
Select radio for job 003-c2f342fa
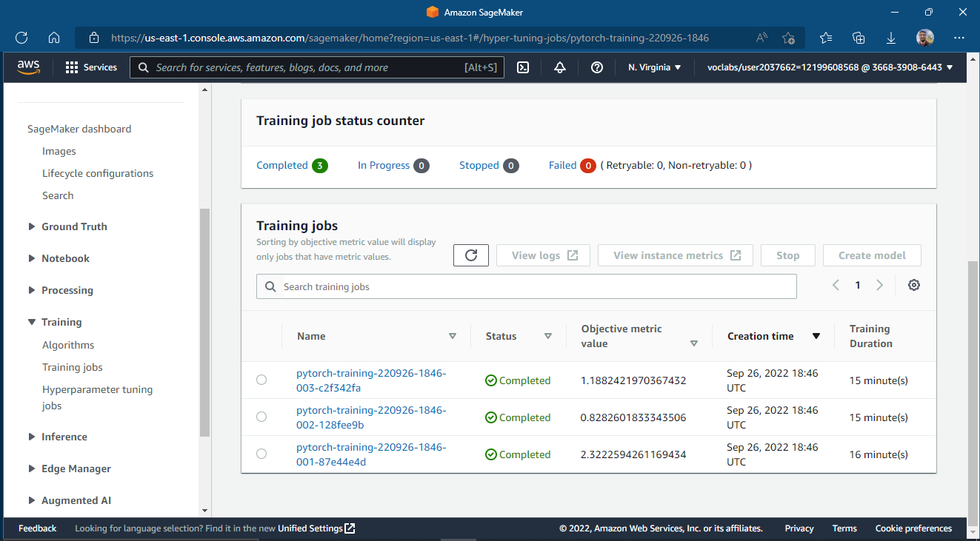pyautogui.click(x=261, y=380)
